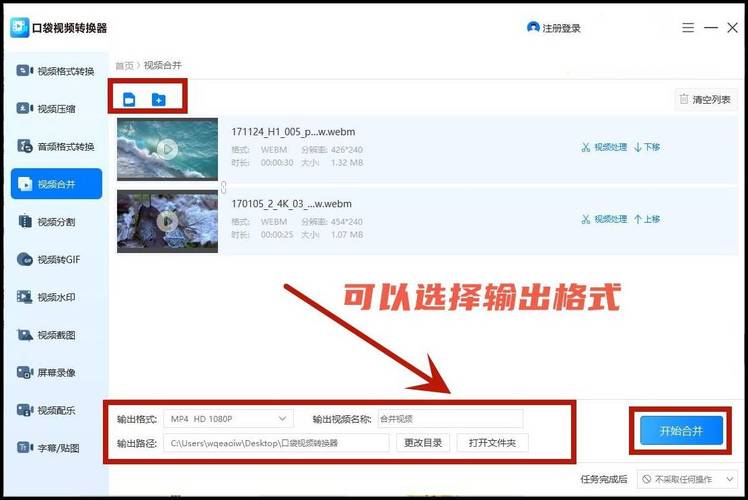Screen dimensions: 748x500
Task: Click the 屏幕录像 sidebar icon
Action: coord(24,372)
